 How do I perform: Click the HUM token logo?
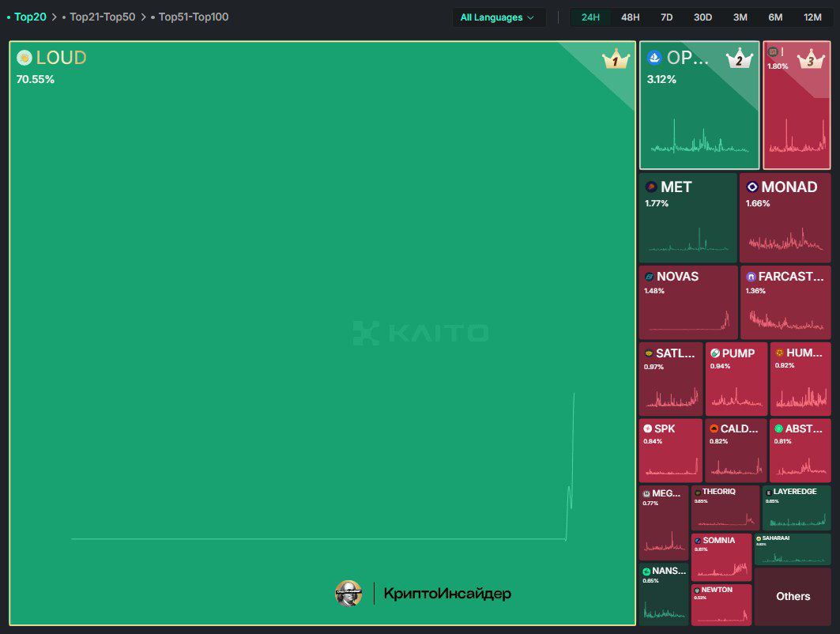[x=779, y=353]
